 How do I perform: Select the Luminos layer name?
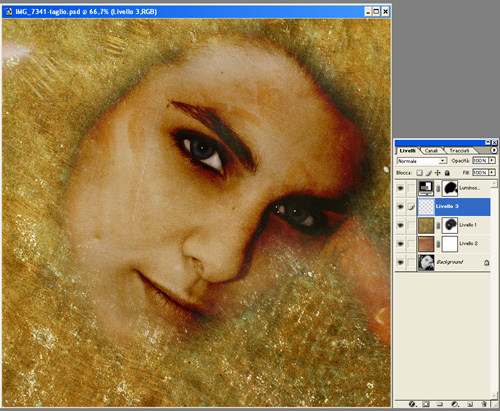pyautogui.click(x=470, y=188)
